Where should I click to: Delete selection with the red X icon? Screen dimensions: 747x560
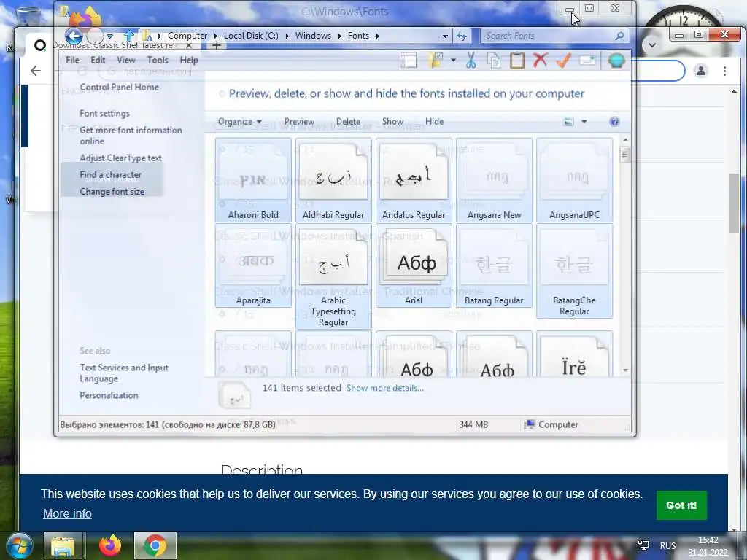(541, 61)
